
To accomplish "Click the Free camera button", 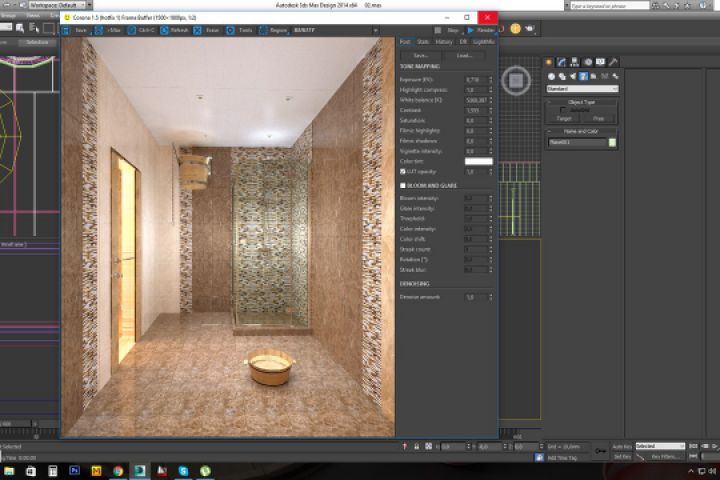I will [x=598, y=119].
